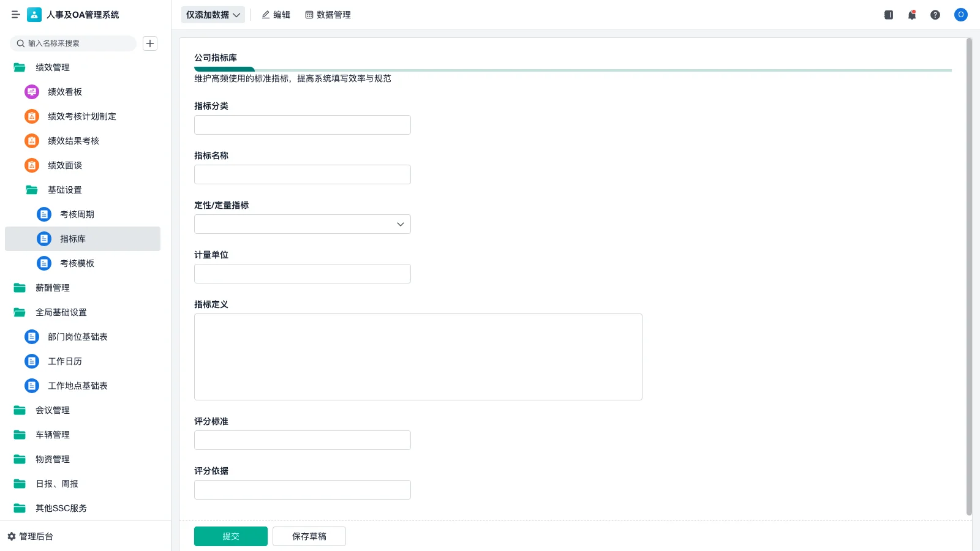The image size is (980, 551).
Task: Open 绩效看板 dashboard in sidebar
Action: tap(64, 92)
